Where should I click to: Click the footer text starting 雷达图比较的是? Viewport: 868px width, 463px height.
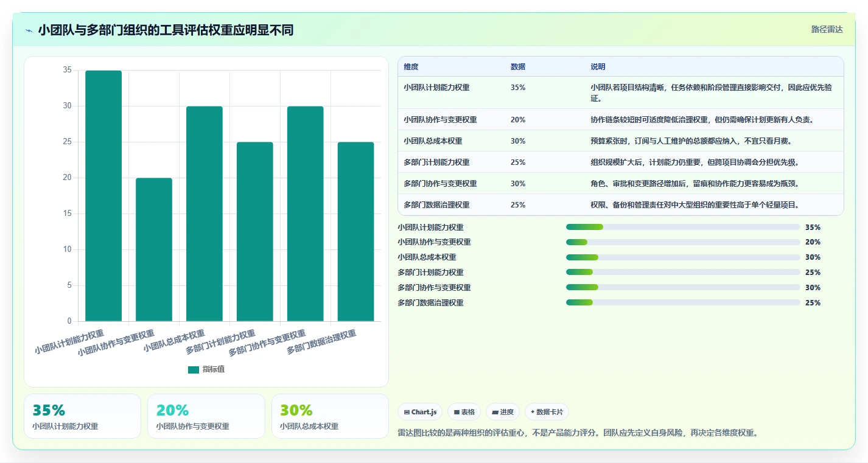577,433
